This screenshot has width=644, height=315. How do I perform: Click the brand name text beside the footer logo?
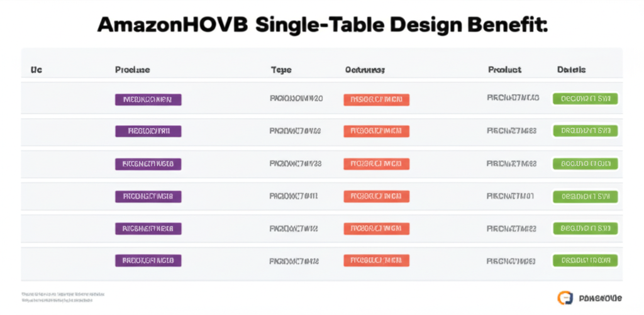coord(599,297)
